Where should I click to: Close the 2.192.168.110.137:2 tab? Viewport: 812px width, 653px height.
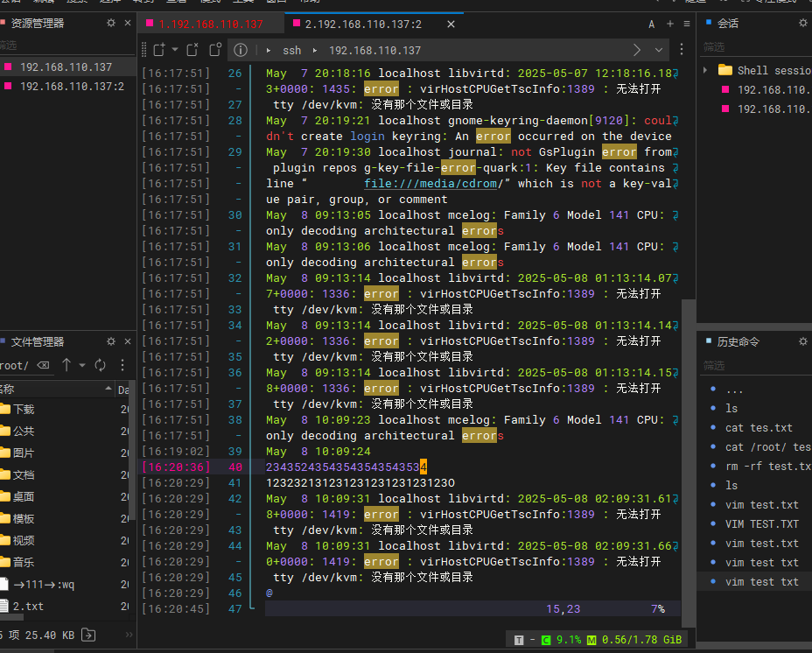click(451, 25)
